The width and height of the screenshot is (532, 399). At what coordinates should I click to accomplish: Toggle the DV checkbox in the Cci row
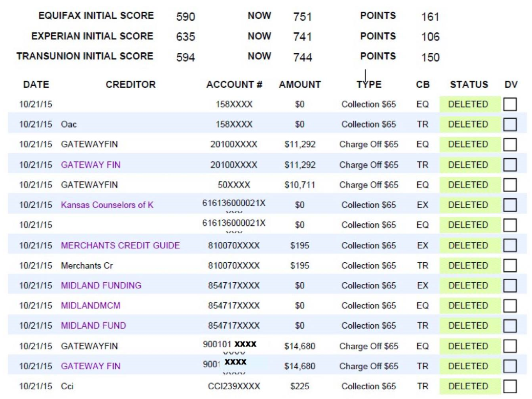coord(510,386)
